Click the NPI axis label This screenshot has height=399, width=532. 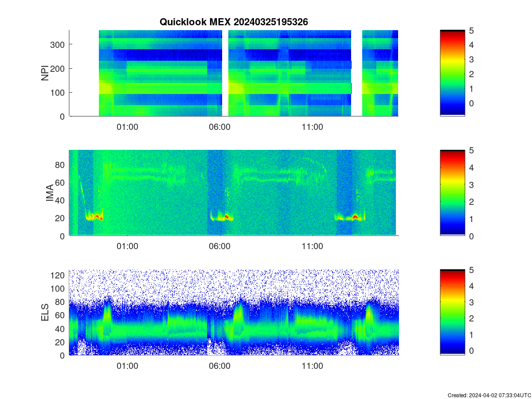coord(45,73)
